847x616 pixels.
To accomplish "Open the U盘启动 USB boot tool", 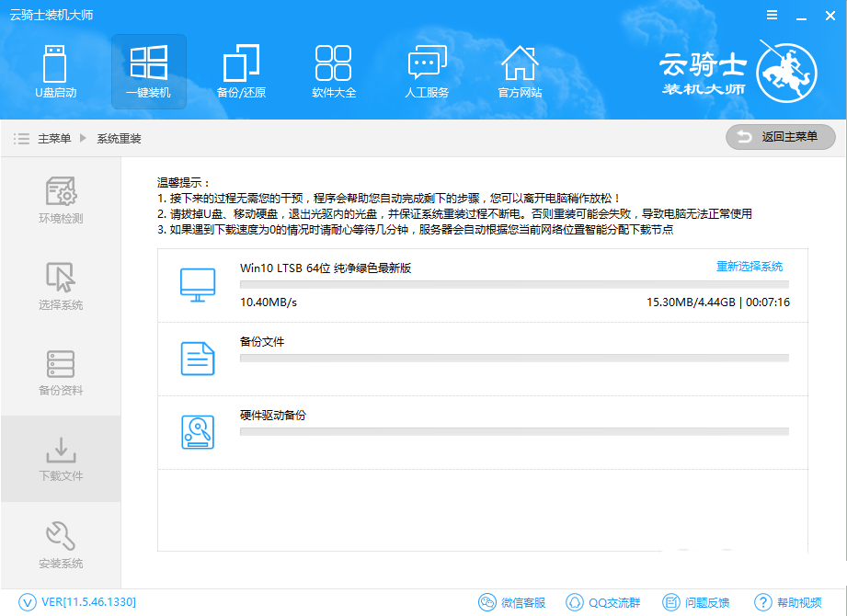I will [55, 72].
